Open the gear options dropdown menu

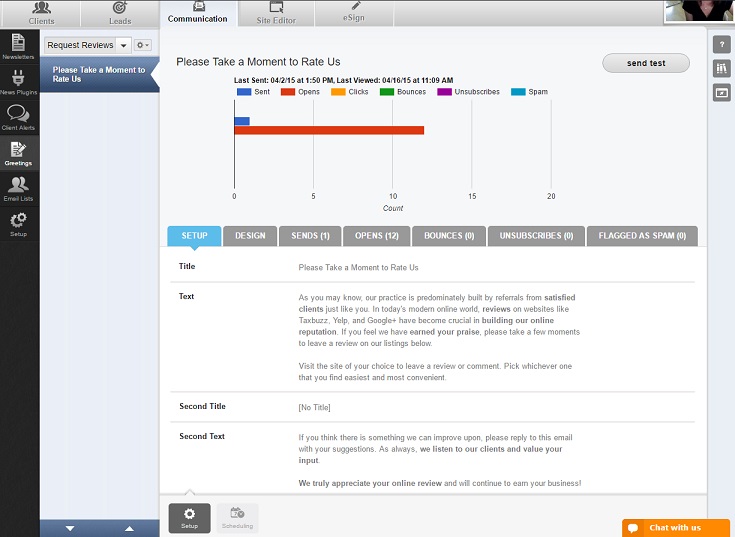click(143, 46)
